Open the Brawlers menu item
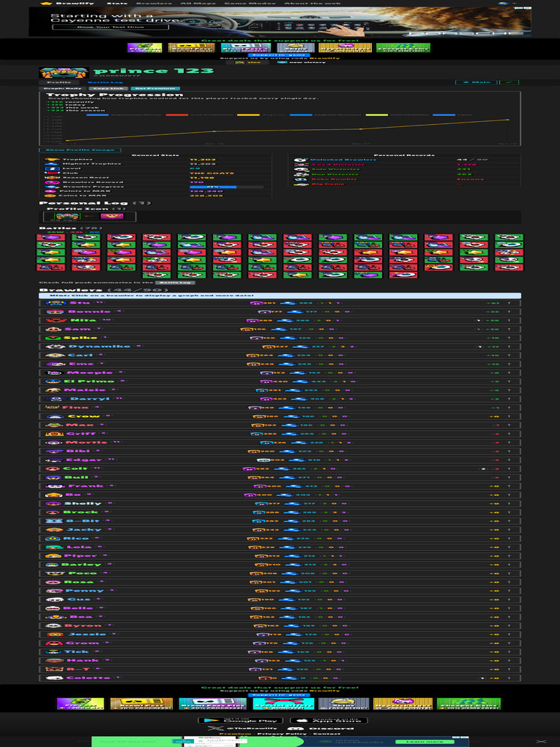Screen dimensions: 560x747 [154, 3]
